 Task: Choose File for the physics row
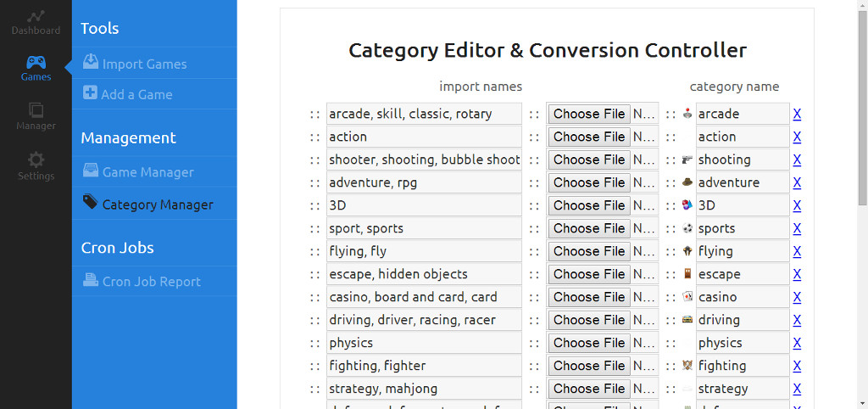[x=589, y=343]
